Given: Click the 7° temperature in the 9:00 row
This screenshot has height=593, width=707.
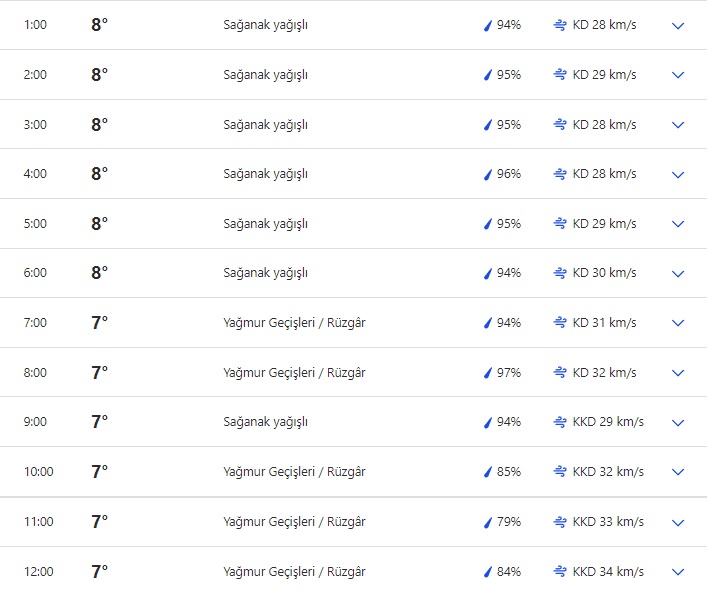Looking at the screenshot, I should click(99, 422).
